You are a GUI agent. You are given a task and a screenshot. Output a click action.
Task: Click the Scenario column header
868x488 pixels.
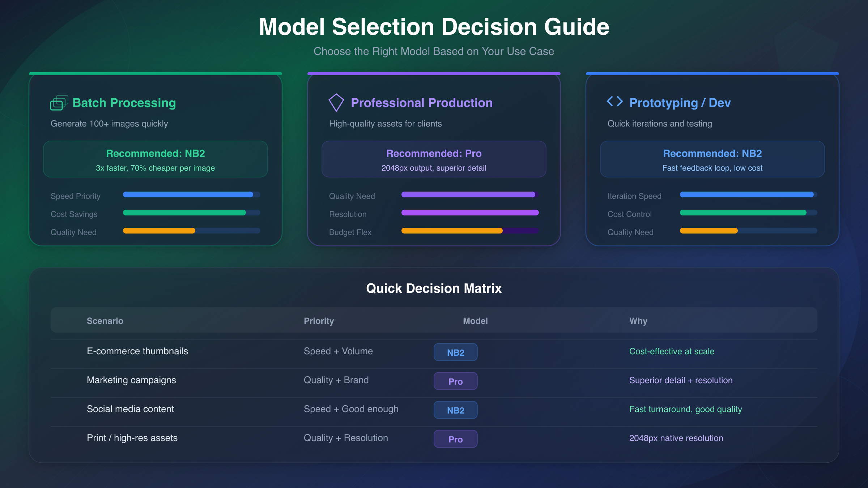coord(105,321)
